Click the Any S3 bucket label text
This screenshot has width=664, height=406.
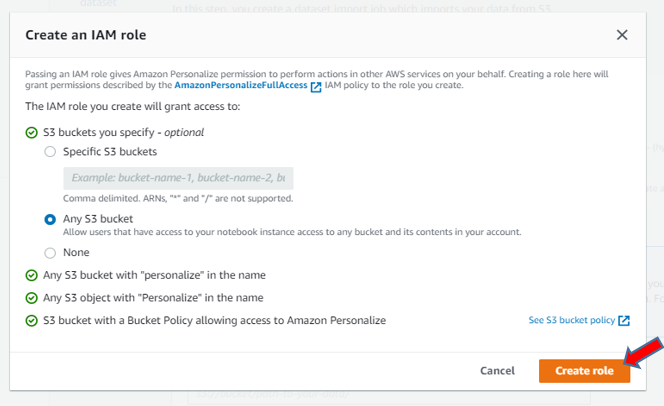pos(98,219)
